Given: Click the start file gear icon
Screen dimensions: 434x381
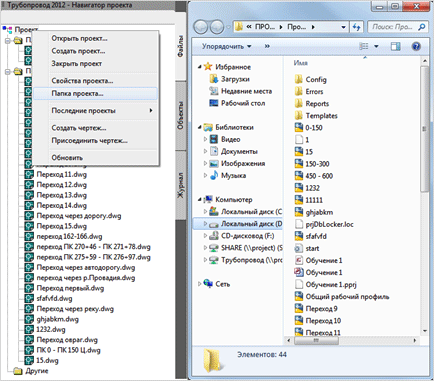Looking at the screenshot, I should click(x=299, y=248).
